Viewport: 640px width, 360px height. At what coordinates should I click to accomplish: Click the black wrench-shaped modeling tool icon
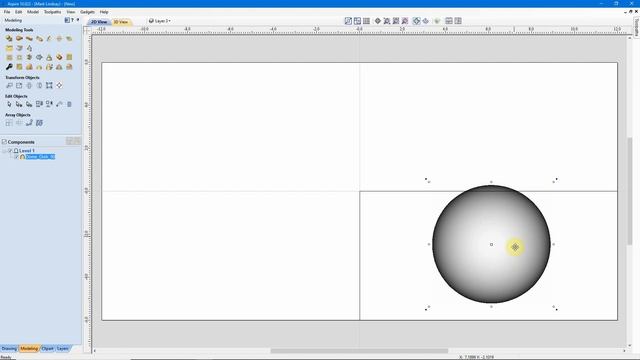[9, 67]
